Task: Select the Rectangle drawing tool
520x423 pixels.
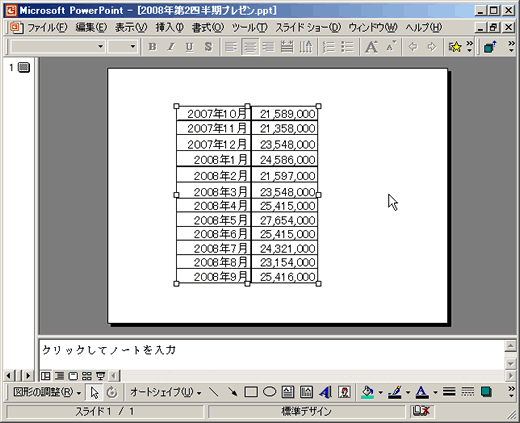Action: tap(251, 392)
